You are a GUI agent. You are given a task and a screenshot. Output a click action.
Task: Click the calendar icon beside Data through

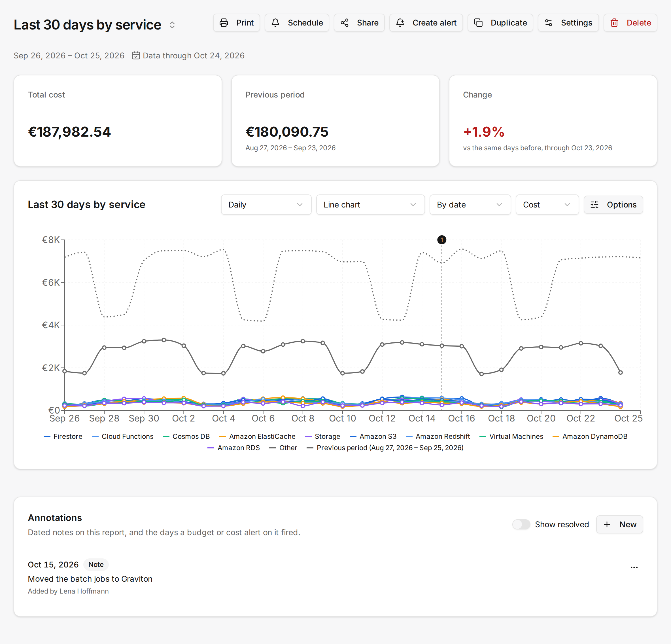click(x=136, y=56)
